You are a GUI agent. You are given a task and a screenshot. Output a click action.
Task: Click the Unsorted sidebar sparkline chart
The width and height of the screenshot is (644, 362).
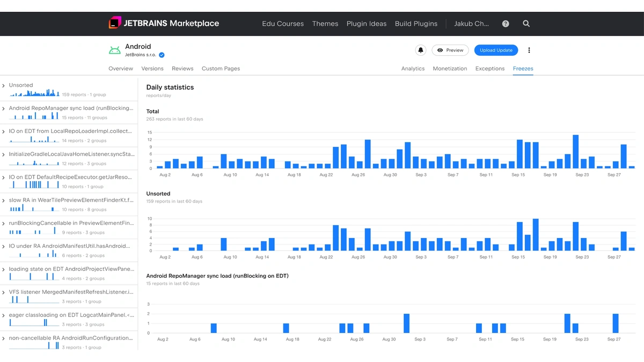pos(34,93)
